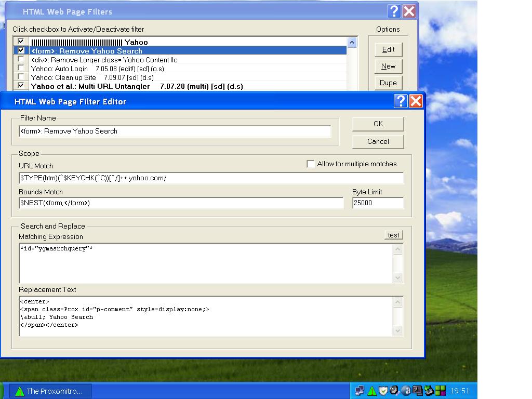
Task: Click the Filter Editor help question mark
Action: point(401,101)
